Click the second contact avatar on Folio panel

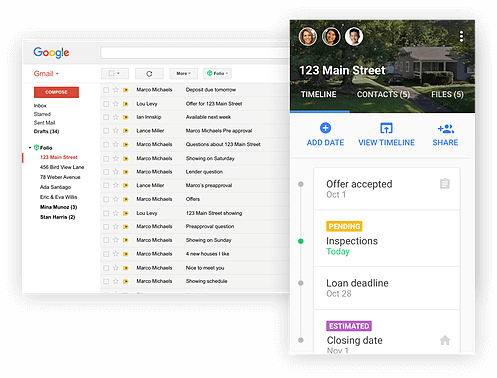click(331, 36)
